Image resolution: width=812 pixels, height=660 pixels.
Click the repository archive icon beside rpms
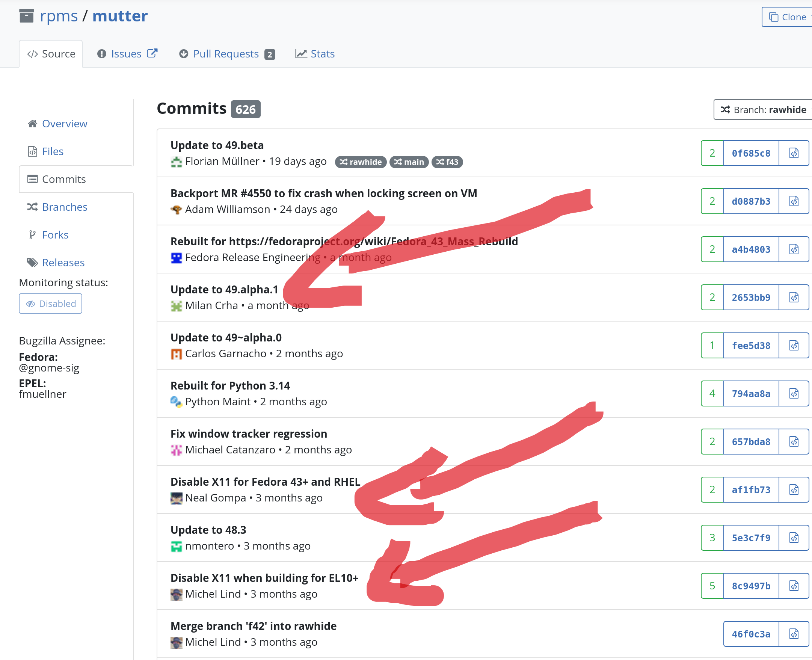coord(27,16)
